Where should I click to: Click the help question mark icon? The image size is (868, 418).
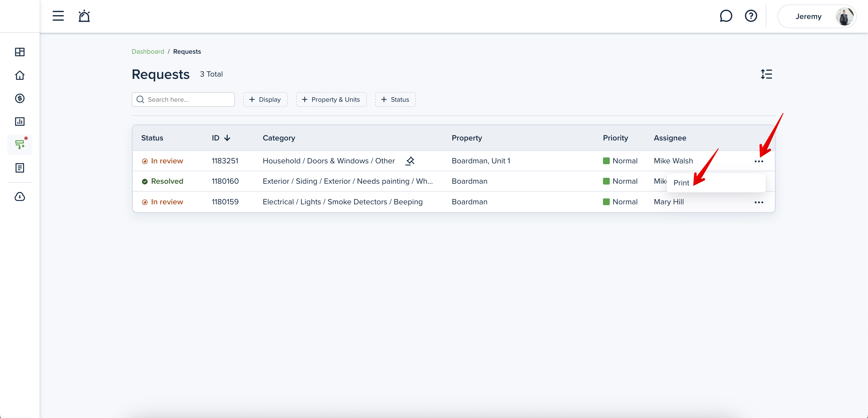pyautogui.click(x=751, y=16)
